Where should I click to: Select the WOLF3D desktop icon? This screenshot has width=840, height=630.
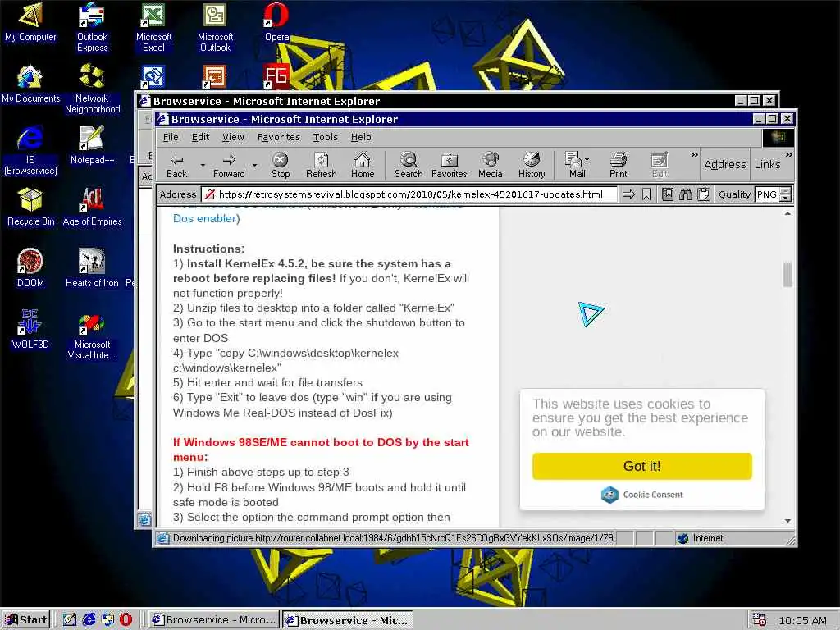(30, 330)
